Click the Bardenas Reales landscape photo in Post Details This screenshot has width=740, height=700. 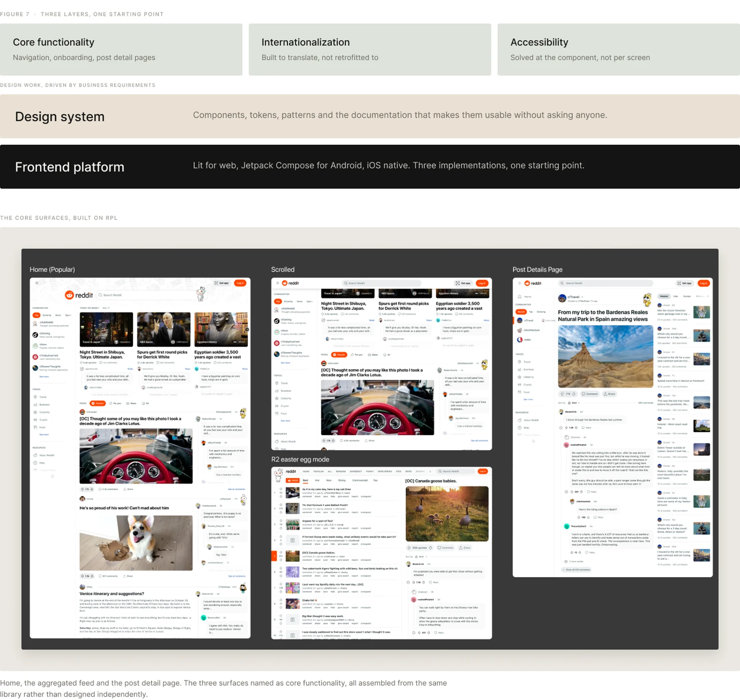tap(606, 356)
